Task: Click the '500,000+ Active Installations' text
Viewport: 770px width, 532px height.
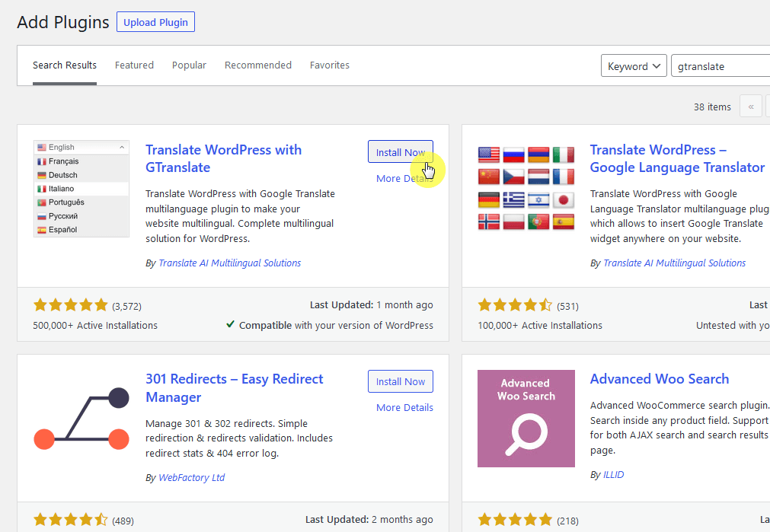Action: [95, 326]
